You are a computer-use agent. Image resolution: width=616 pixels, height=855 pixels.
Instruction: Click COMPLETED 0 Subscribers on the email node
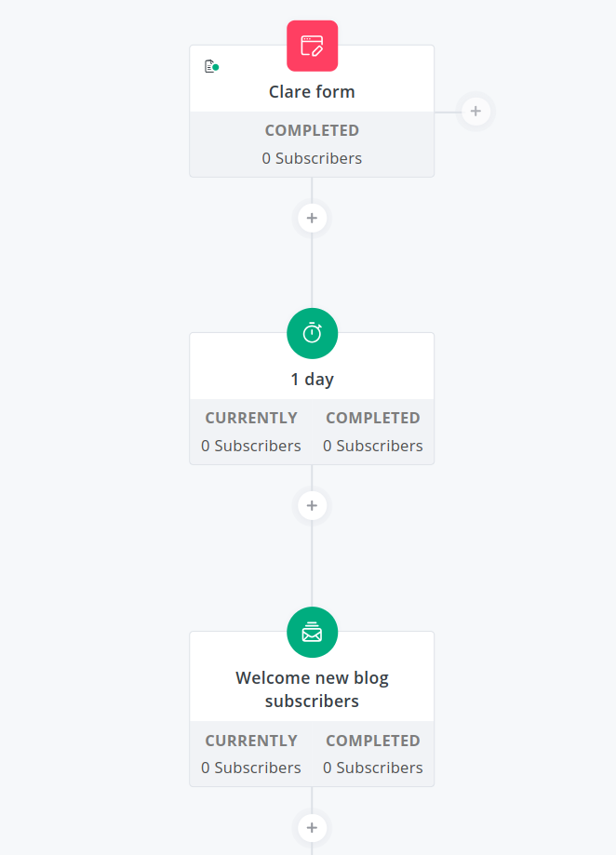[x=372, y=767]
